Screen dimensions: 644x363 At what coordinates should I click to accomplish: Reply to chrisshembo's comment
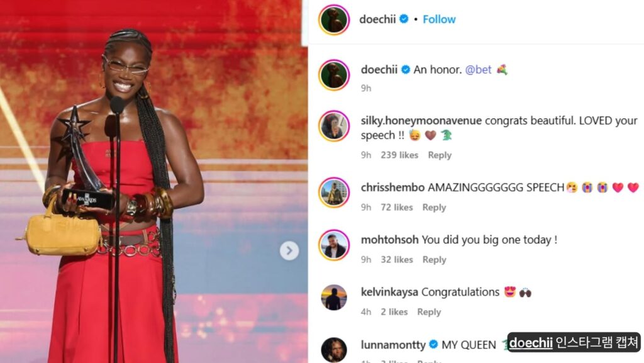coord(434,208)
